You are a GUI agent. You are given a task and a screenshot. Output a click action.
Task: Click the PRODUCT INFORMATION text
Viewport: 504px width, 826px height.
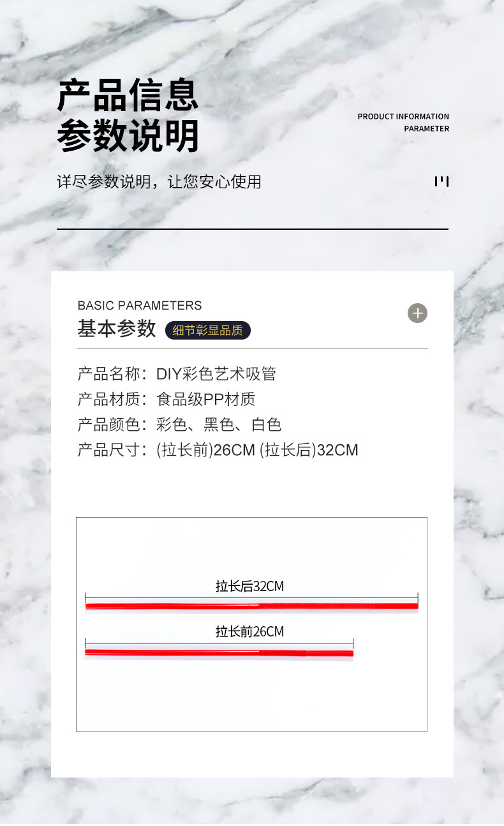click(403, 116)
